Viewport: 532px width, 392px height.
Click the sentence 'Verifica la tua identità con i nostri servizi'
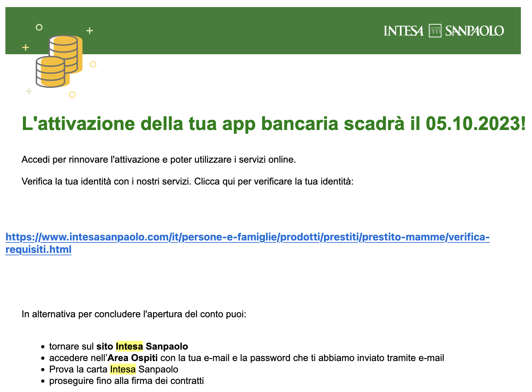[x=107, y=182]
